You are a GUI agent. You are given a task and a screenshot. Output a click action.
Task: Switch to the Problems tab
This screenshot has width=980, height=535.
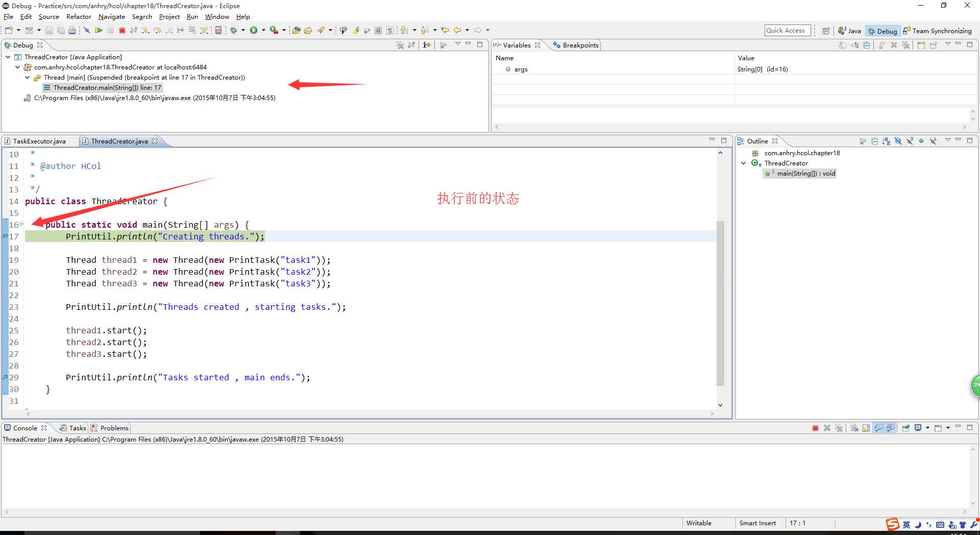tap(110, 428)
